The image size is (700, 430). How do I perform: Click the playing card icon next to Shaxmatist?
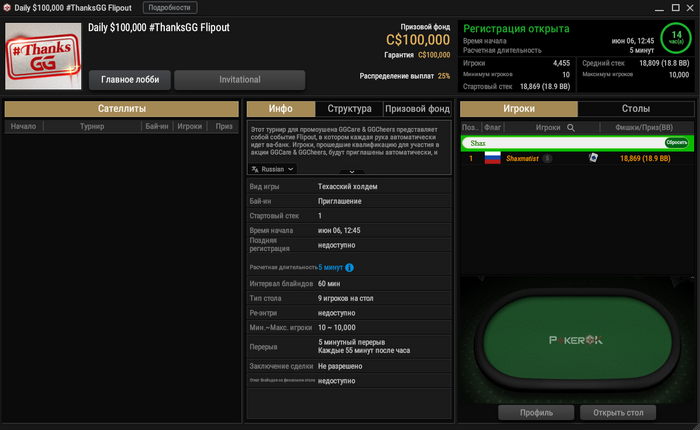593,158
